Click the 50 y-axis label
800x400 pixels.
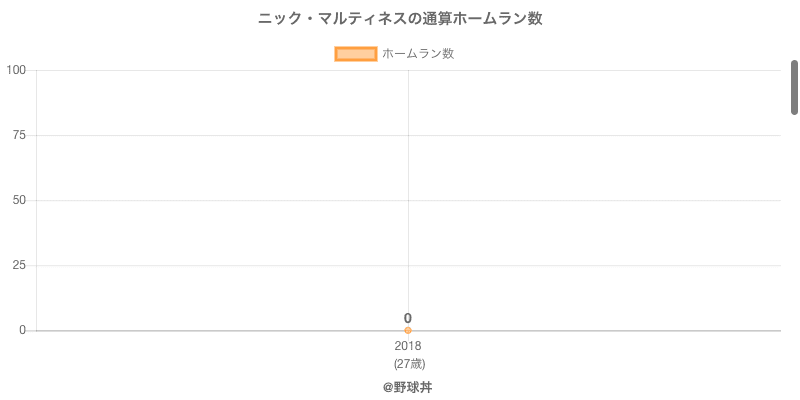click(x=19, y=200)
